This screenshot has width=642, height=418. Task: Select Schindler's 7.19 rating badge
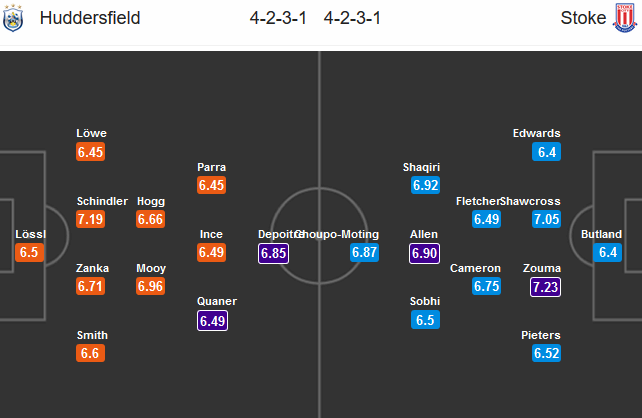tap(91, 219)
